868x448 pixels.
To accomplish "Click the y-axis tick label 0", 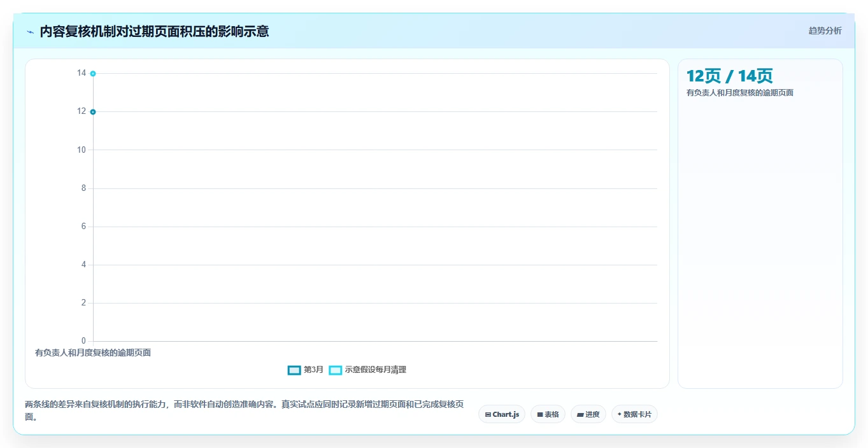I will pos(83,341).
